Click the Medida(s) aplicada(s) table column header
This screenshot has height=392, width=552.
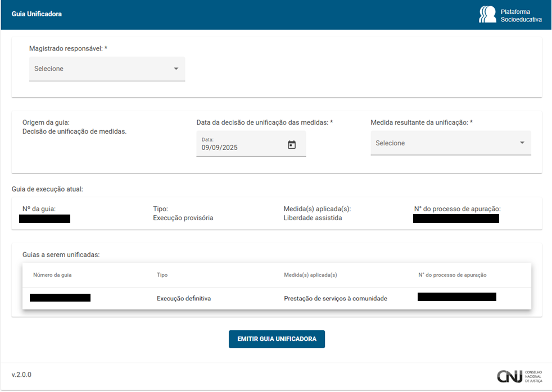(310, 275)
